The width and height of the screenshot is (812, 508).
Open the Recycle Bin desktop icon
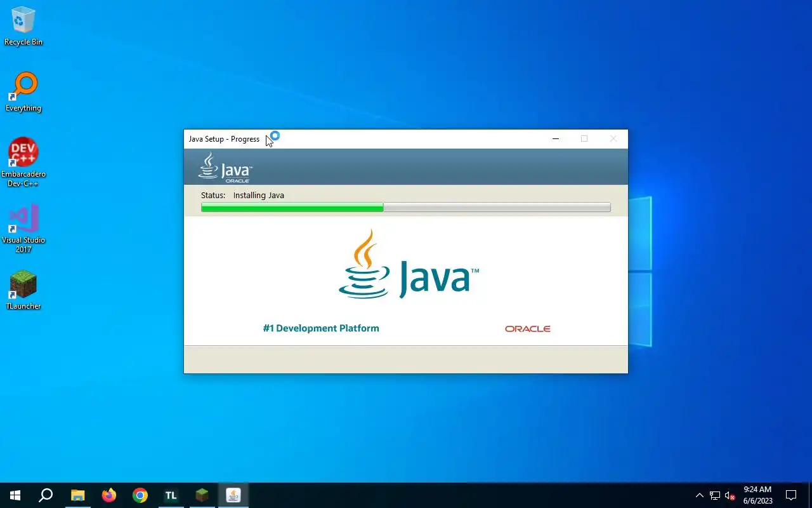(23, 27)
